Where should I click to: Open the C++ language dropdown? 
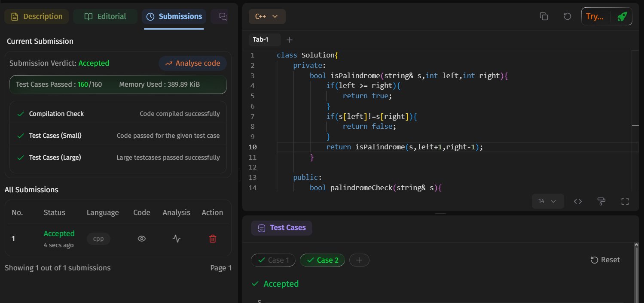[x=267, y=16]
